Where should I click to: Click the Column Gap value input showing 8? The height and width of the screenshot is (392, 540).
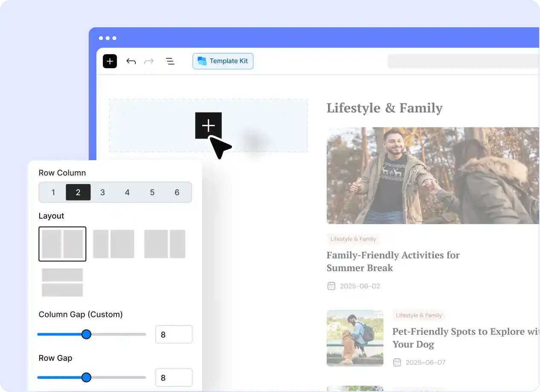coord(174,334)
